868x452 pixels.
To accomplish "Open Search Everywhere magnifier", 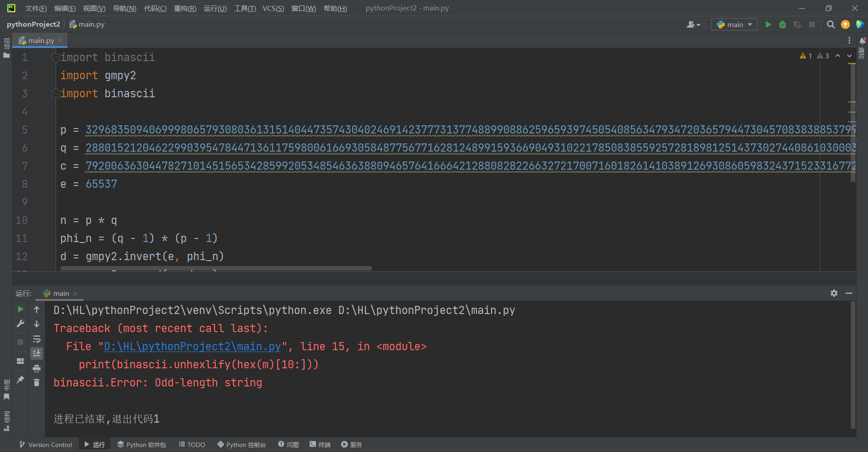I will coord(830,24).
